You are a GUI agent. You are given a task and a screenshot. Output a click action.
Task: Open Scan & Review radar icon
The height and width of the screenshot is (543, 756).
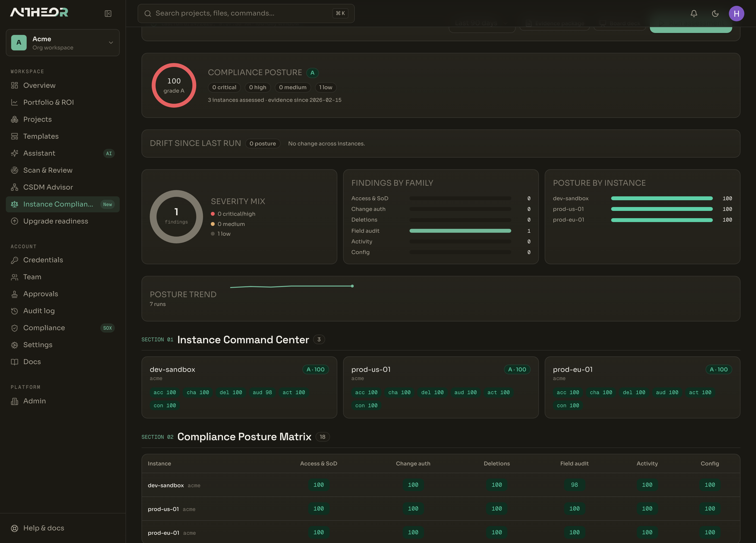click(x=14, y=170)
